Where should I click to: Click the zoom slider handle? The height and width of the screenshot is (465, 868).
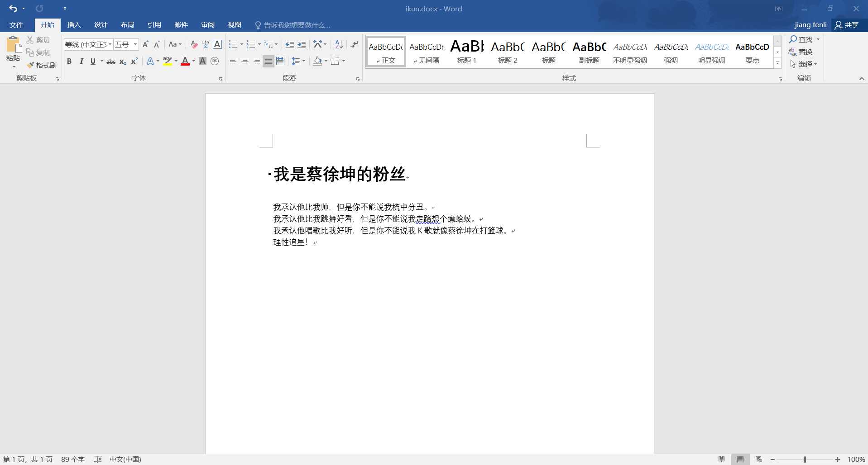(805, 459)
